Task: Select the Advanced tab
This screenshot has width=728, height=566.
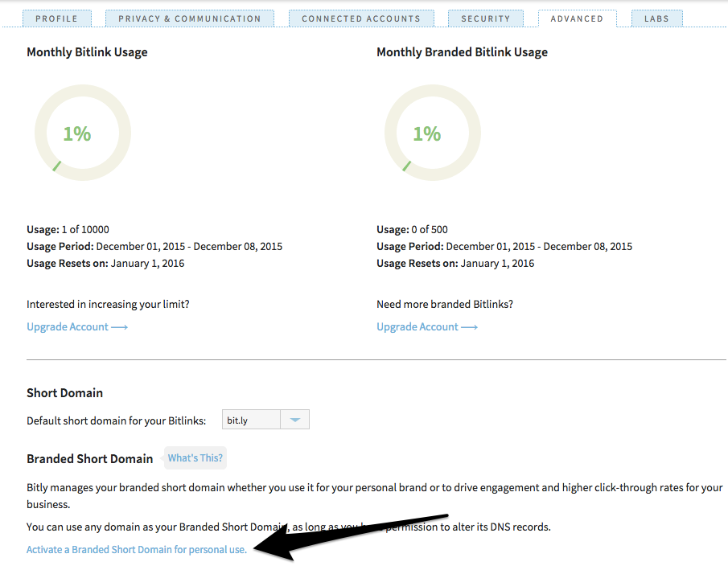Action: tap(577, 18)
